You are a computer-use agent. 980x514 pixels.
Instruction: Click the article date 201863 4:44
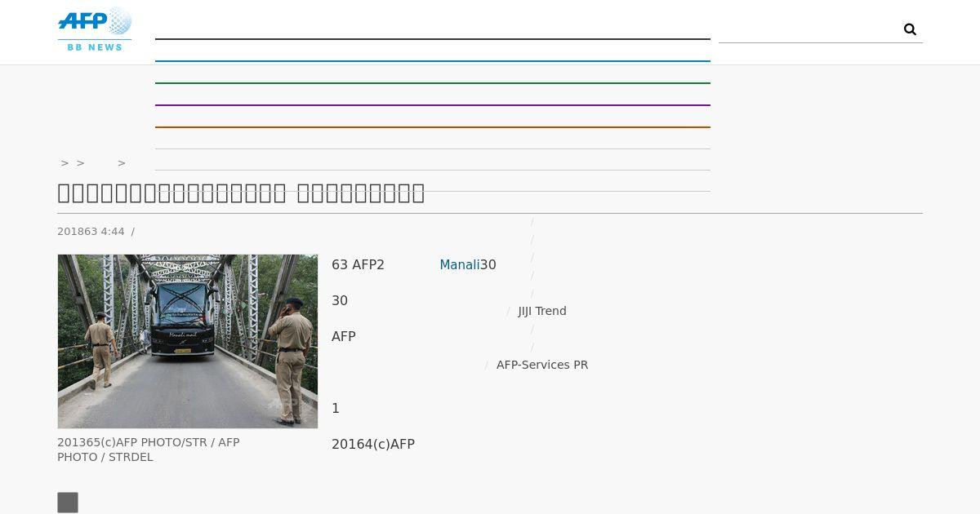[x=91, y=232]
